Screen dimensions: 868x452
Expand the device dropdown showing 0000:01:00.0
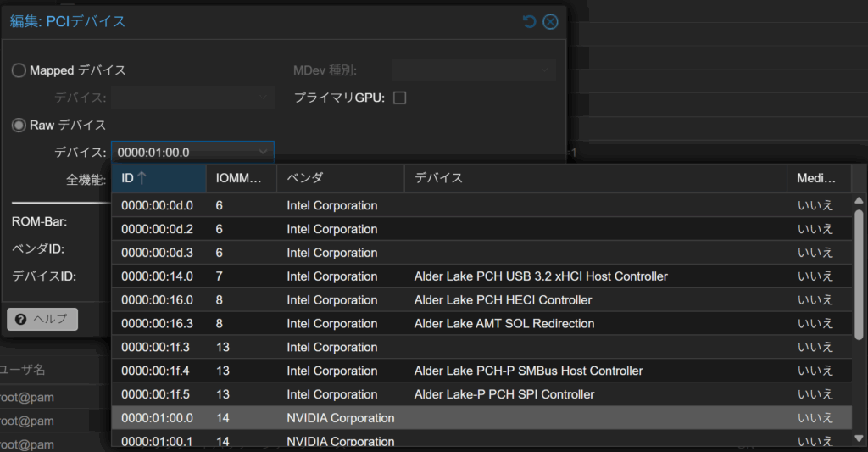[263, 153]
